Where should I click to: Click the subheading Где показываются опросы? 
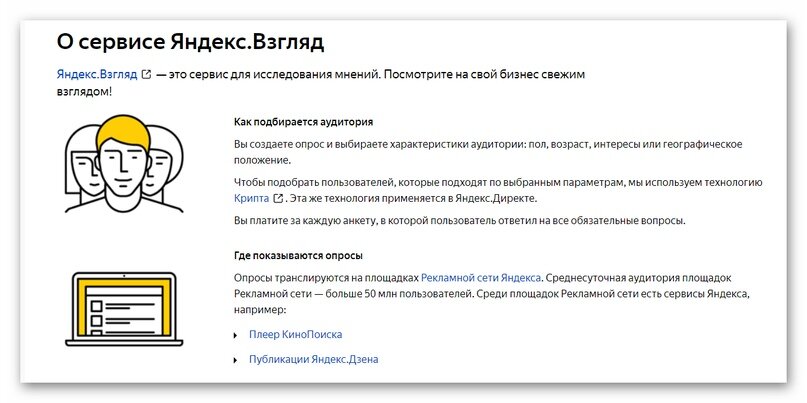point(298,255)
